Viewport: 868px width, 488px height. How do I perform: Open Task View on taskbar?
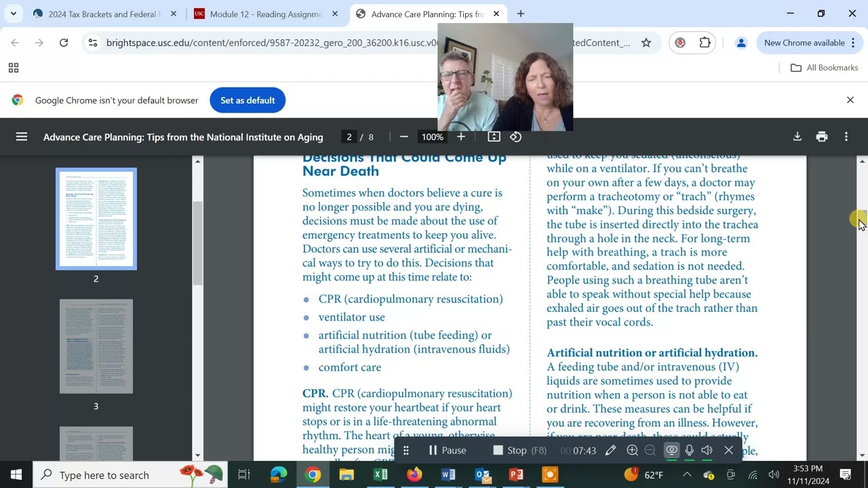pos(244,474)
